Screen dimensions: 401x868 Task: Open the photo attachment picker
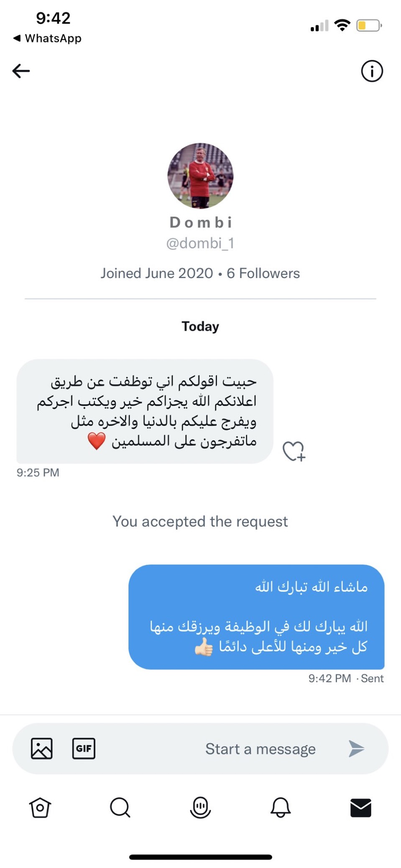tap(42, 748)
